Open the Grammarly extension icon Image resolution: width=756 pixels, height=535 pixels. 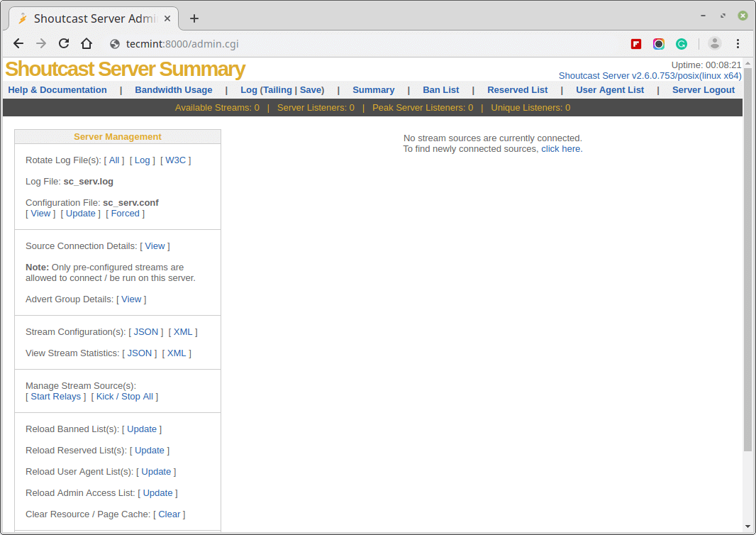click(682, 44)
